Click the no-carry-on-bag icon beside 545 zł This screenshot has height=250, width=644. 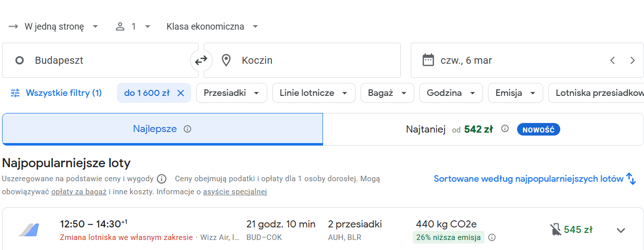555,230
